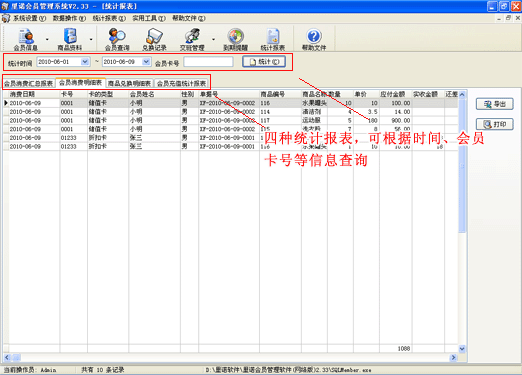522x375 pixels.
Task: Open the 帮助文件 menu in menu bar
Action: 189,18
